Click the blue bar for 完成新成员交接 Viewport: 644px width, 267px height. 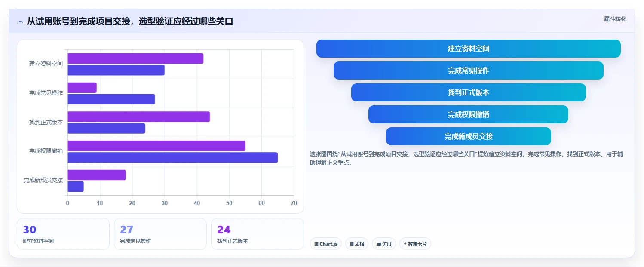76,187
